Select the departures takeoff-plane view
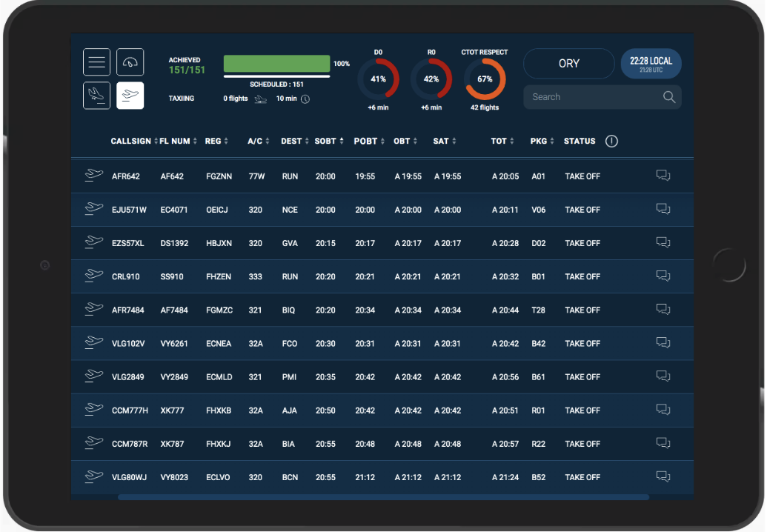 click(x=130, y=96)
